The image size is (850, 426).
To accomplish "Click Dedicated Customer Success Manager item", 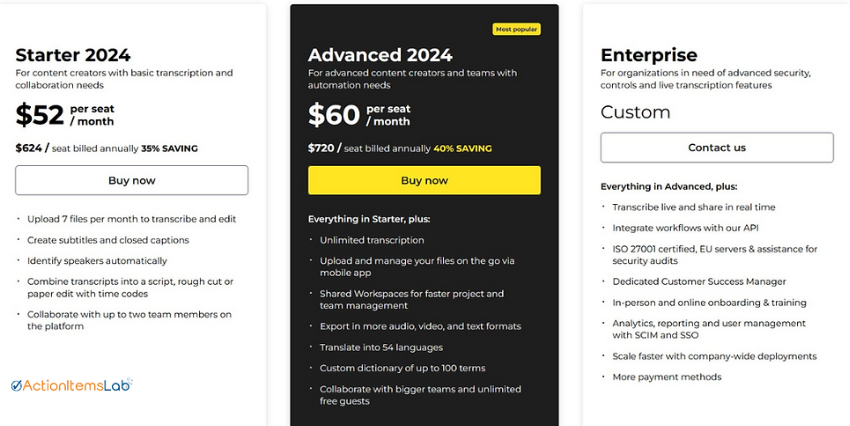I will point(699,282).
